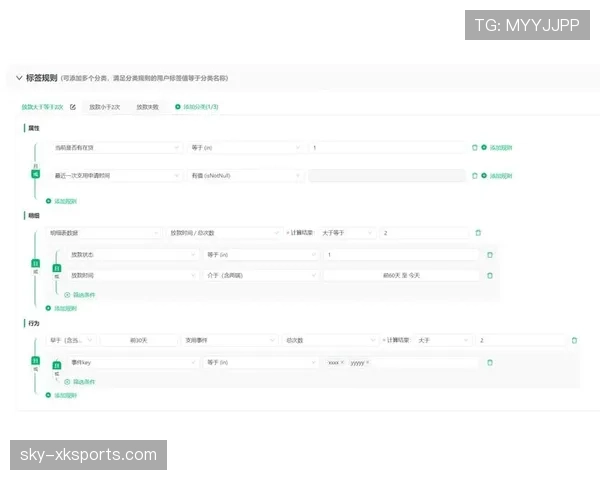Click the value field in 放款状态 row

point(401,255)
